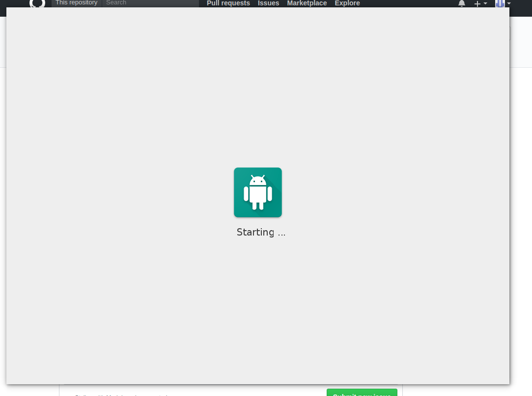Open notifications via the bell icon
The height and width of the screenshot is (396, 532).
[461, 3]
